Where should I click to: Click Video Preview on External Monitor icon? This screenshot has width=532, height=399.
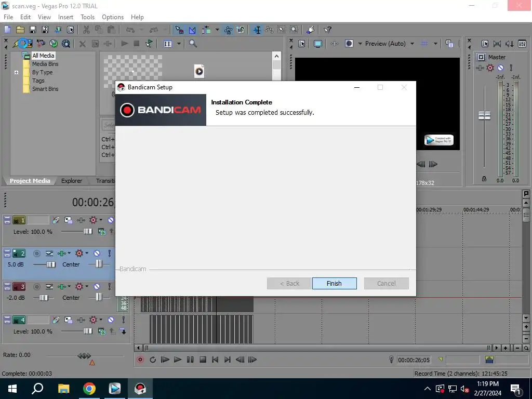[318, 44]
